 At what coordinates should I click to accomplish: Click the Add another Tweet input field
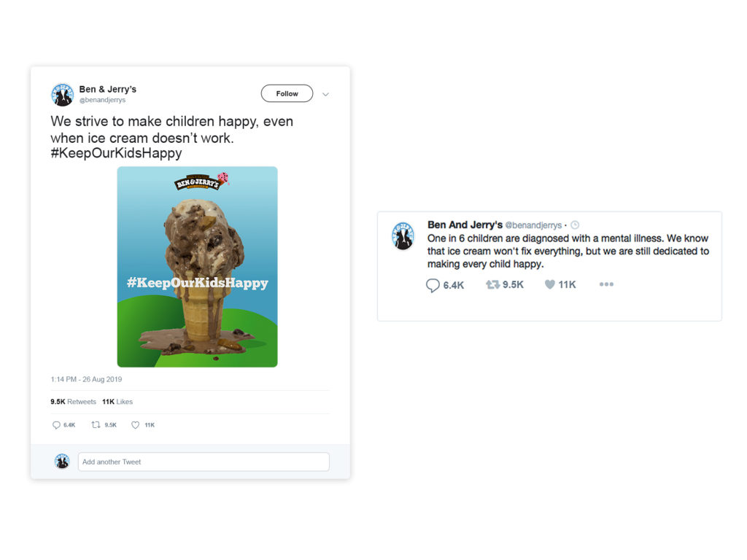pos(204,462)
